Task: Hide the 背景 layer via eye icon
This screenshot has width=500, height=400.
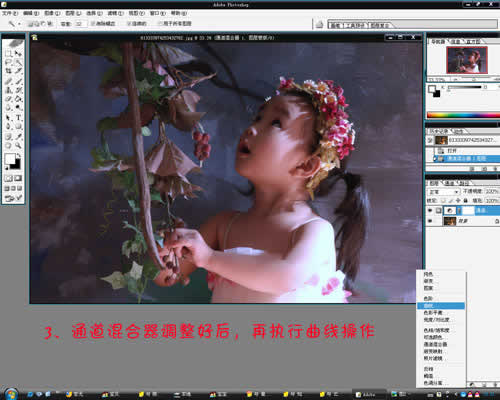Action: point(430,221)
